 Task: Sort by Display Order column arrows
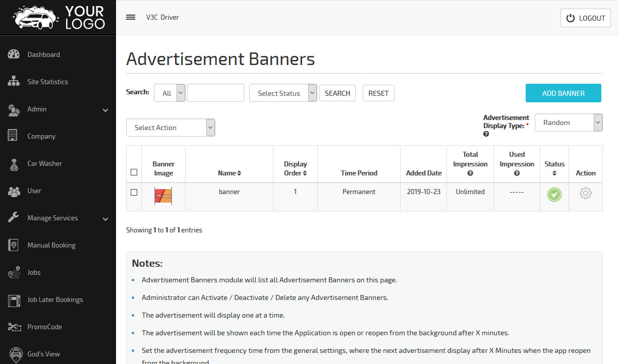click(305, 173)
